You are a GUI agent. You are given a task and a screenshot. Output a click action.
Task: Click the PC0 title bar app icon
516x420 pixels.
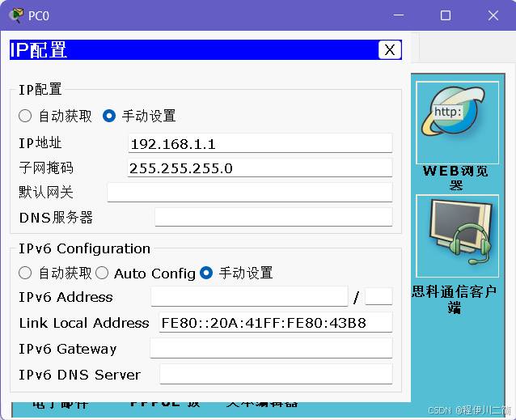(x=15, y=15)
